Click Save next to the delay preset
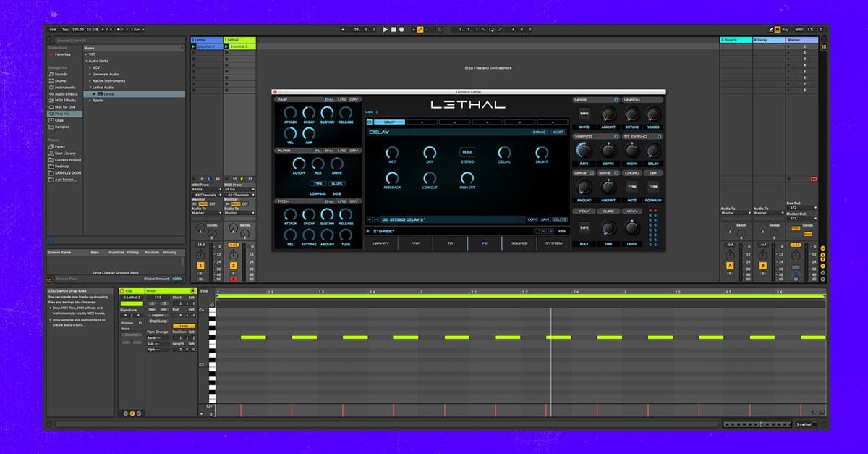 click(546, 219)
